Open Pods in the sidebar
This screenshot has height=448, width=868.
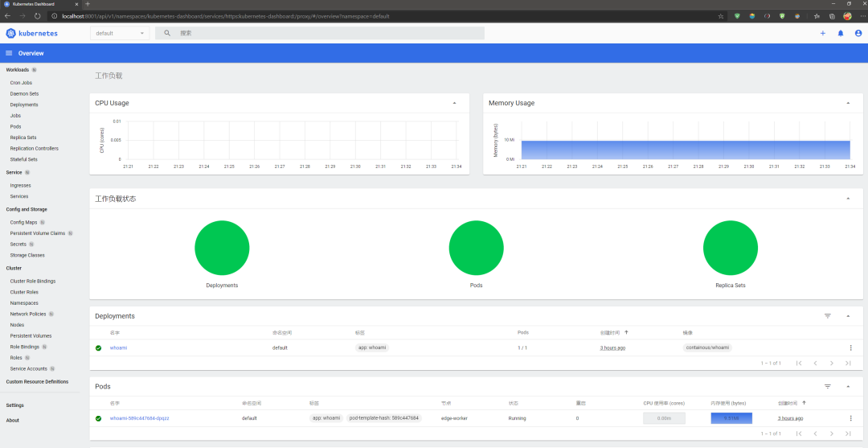15,126
